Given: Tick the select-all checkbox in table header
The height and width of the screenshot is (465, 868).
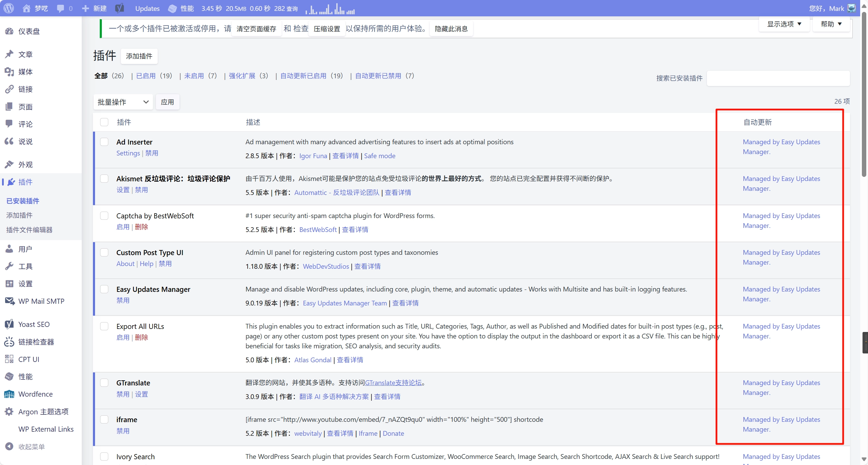Looking at the screenshot, I should 104,122.
